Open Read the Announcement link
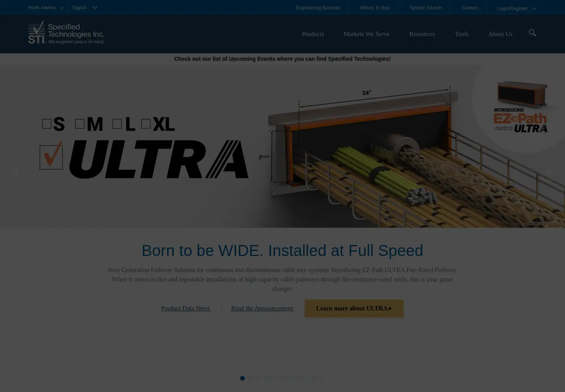Viewport: 565px width, 392px height. [x=262, y=309]
